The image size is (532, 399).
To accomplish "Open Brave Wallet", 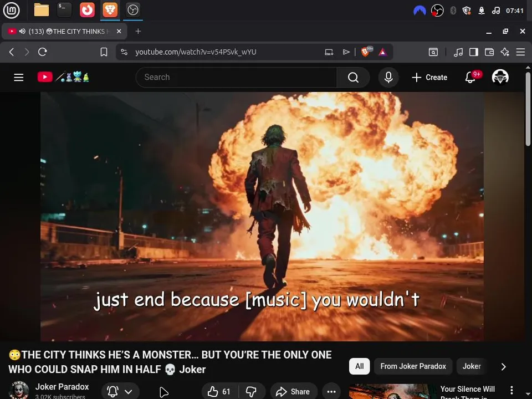I will point(489,52).
